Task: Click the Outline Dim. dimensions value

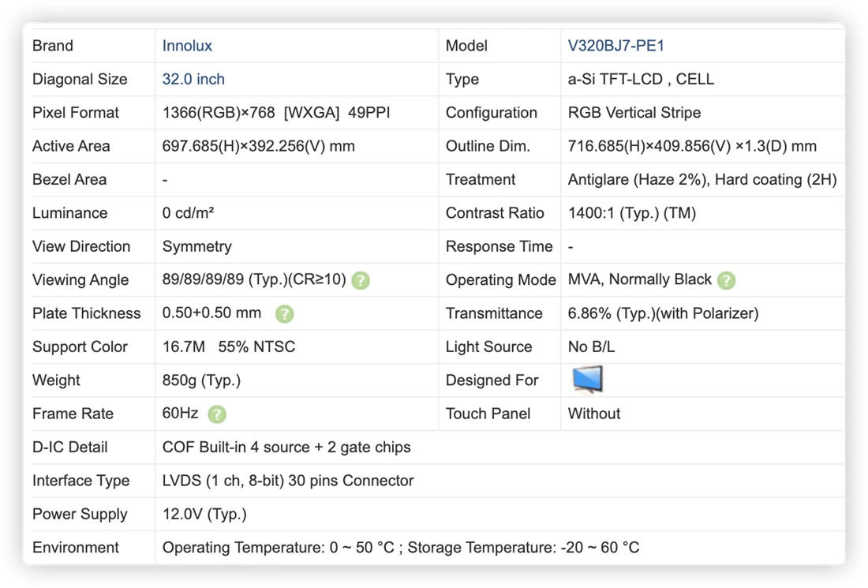Action: pyautogui.click(x=692, y=146)
